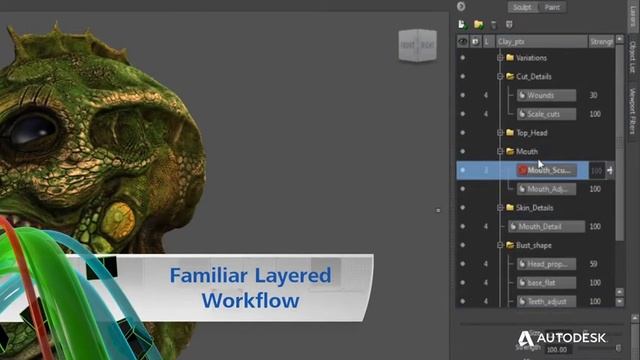This screenshot has width=640, height=360.
Task: Click the 100.00 strength input field
Action: 558,349
